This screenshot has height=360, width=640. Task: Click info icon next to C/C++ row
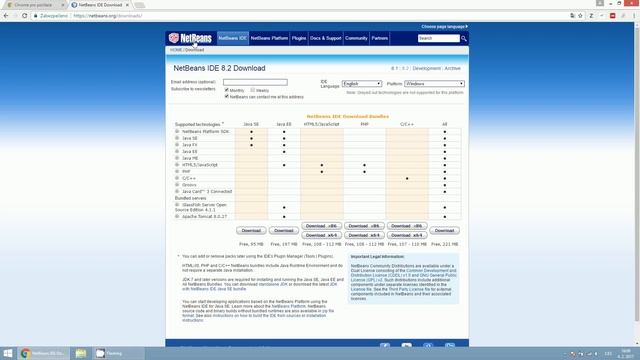[177, 178]
